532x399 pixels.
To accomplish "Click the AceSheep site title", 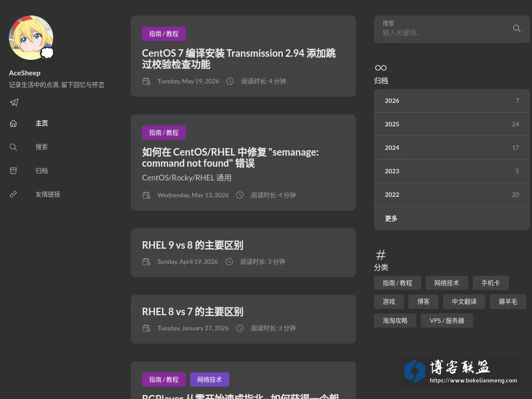I will [24, 73].
